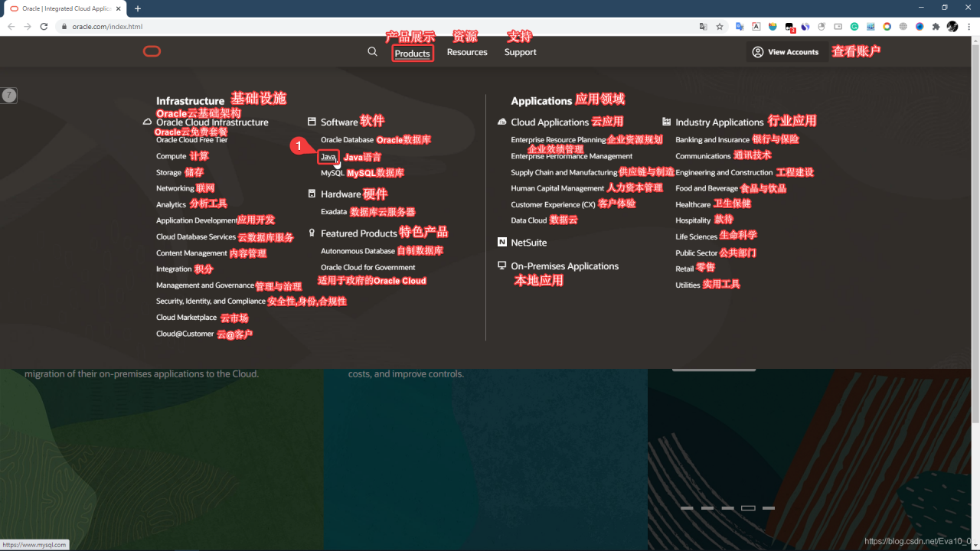Select the last carousel slide indicator
Viewport: 980px width, 551px height.
click(769, 508)
